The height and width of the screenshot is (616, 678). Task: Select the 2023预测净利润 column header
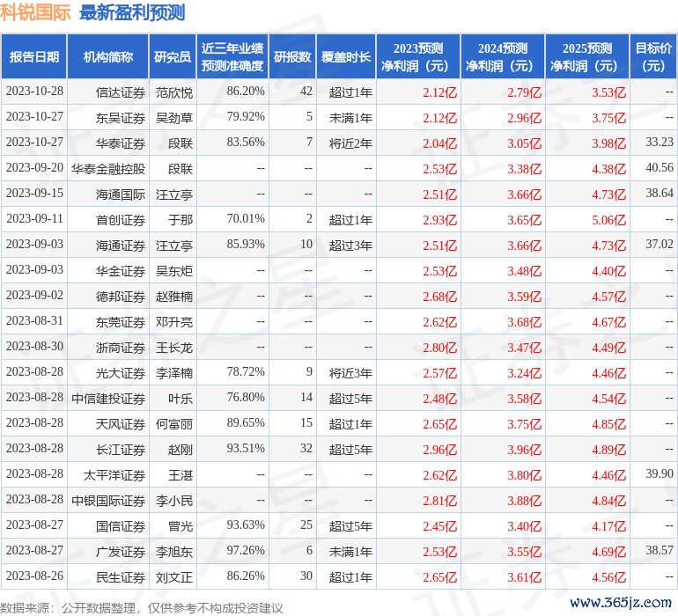(x=418, y=56)
